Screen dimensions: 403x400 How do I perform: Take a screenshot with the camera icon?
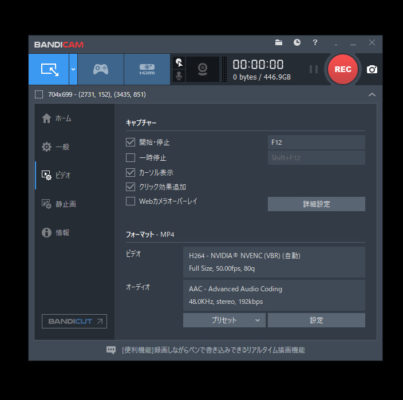[x=372, y=69]
